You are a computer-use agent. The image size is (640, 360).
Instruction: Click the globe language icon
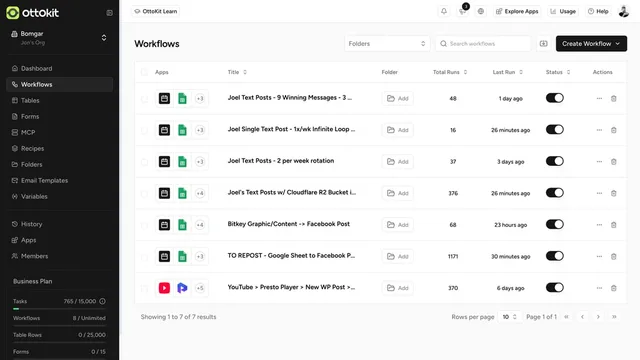coord(481,11)
